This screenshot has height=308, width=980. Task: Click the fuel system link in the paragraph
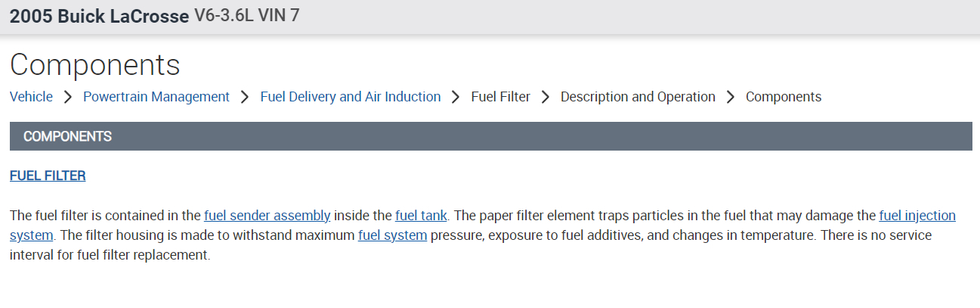point(392,235)
